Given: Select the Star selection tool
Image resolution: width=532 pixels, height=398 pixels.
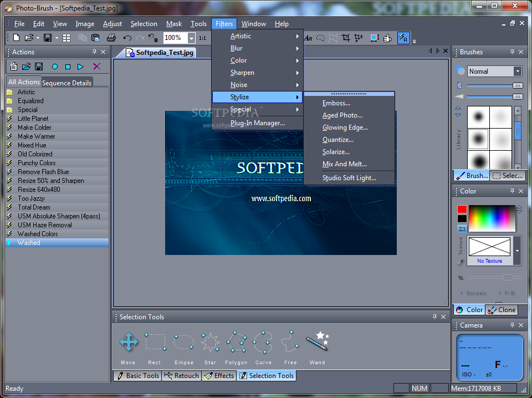Looking at the screenshot, I should tap(211, 342).
